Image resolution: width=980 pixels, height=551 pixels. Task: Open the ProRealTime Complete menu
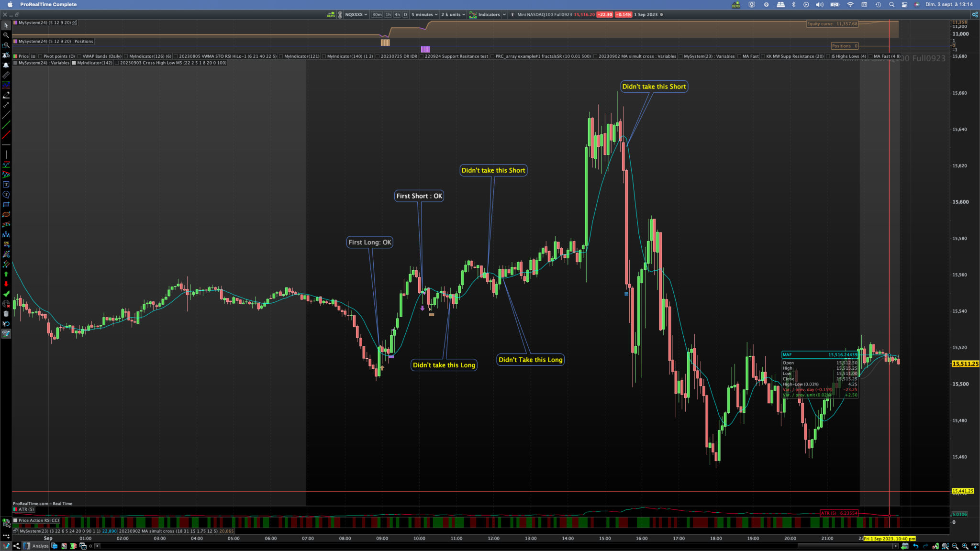pyautogui.click(x=48, y=4)
